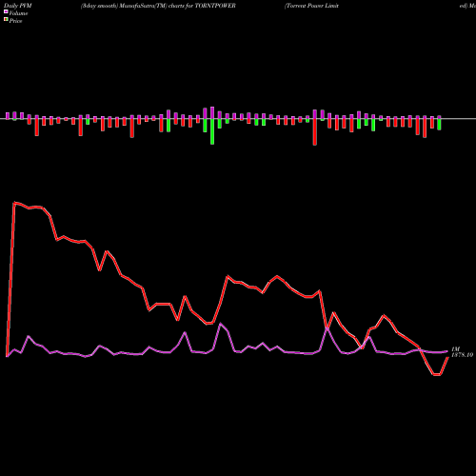
Task: Click the tallest green bar below the baseline
Action: point(212,131)
